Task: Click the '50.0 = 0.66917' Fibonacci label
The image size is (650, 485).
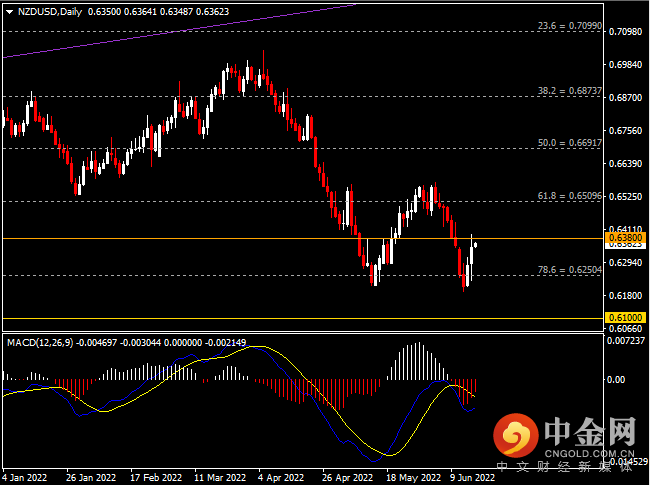Action: point(570,143)
